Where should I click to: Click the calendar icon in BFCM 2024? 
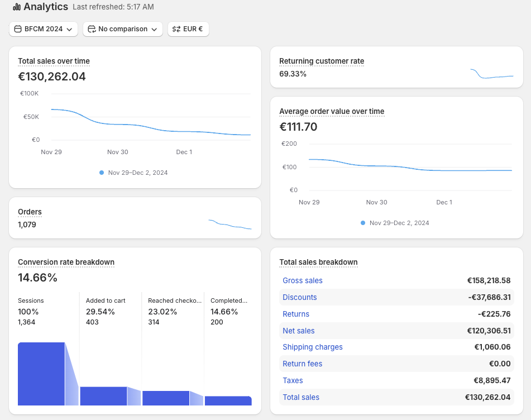[18, 29]
